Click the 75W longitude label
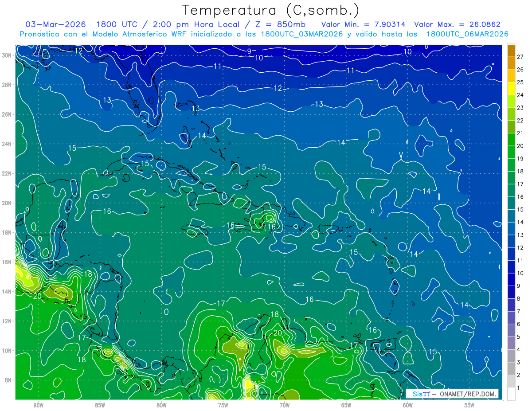 tap(223, 405)
